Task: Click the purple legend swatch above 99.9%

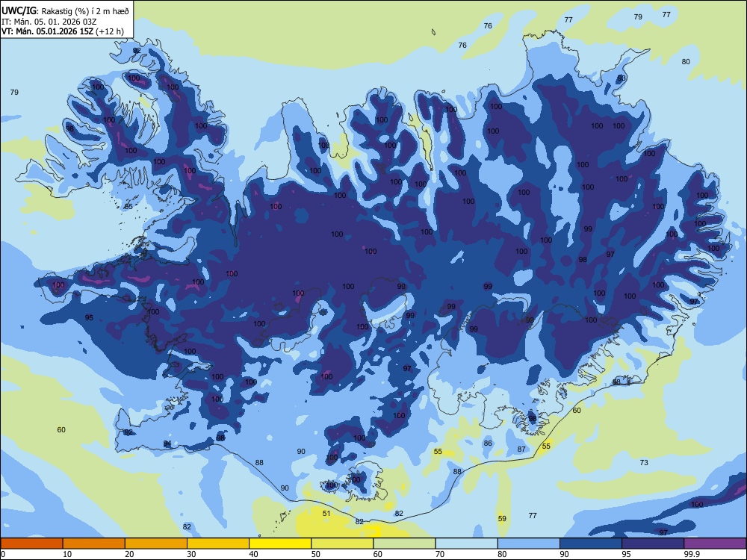Action: 715,544
